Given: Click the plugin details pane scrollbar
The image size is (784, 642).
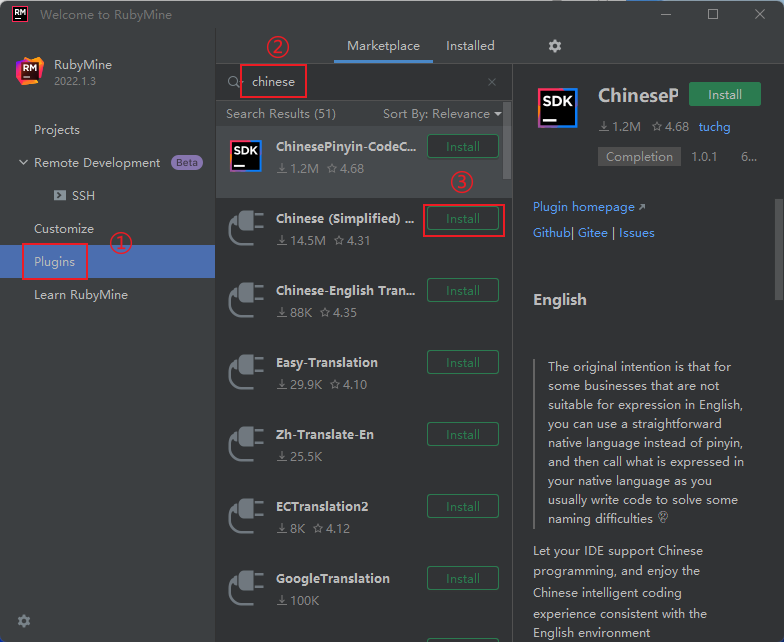Looking at the screenshot, I should click(x=778, y=250).
